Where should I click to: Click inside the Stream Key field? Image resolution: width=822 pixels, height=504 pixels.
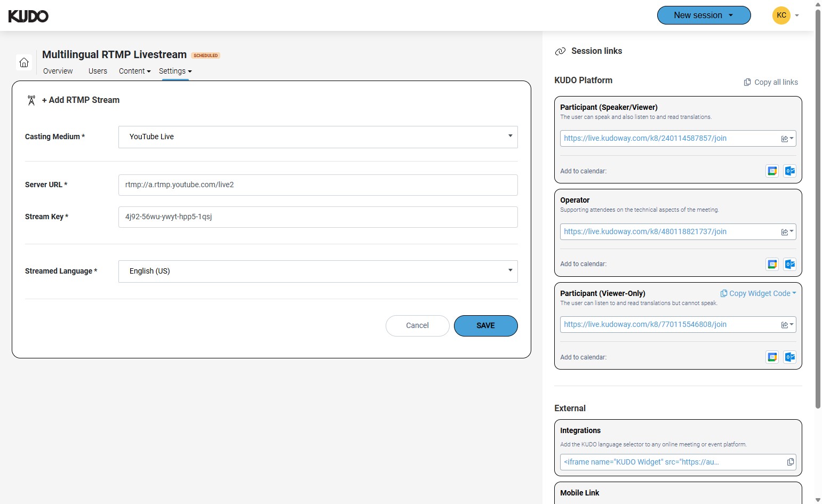pos(318,217)
